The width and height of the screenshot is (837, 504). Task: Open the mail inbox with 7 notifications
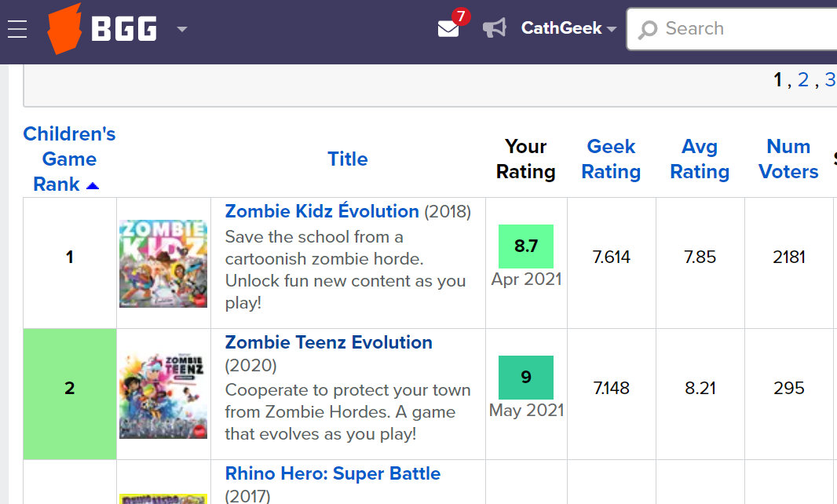(x=448, y=29)
